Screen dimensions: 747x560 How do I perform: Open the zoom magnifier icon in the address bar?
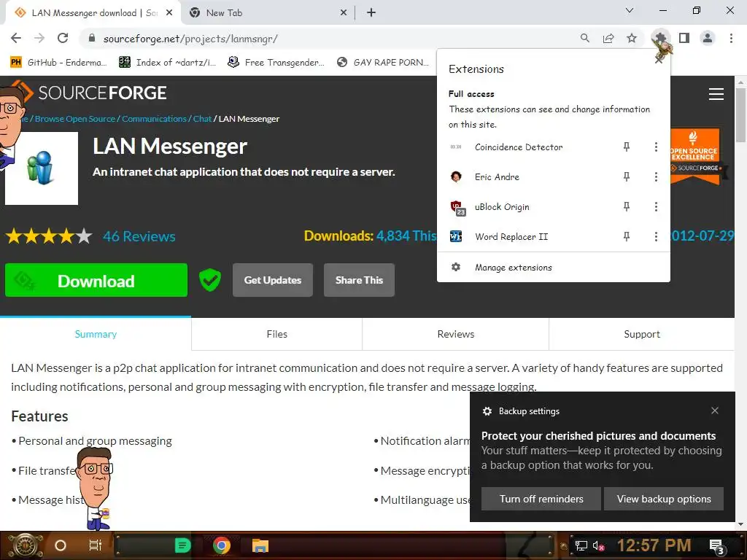click(x=584, y=38)
